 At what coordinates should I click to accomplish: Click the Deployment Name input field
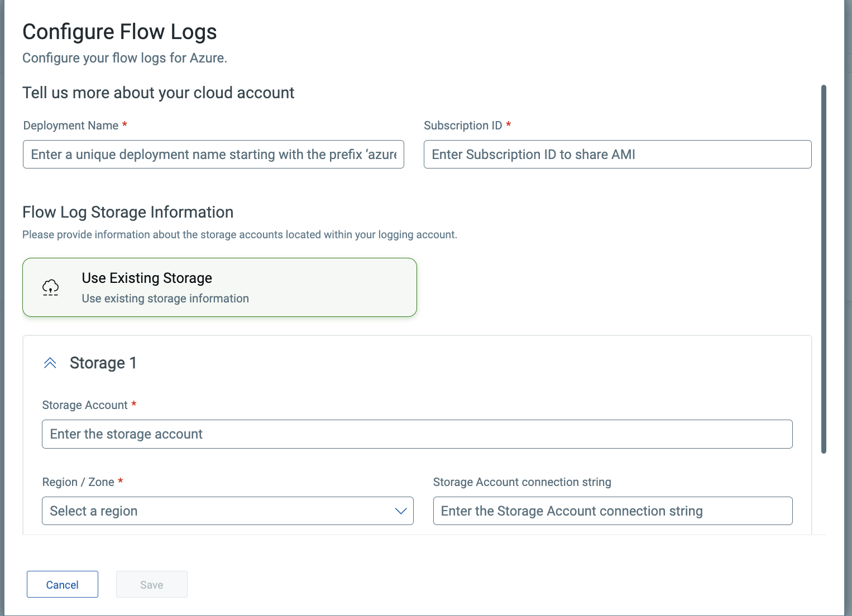[x=213, y=154]
